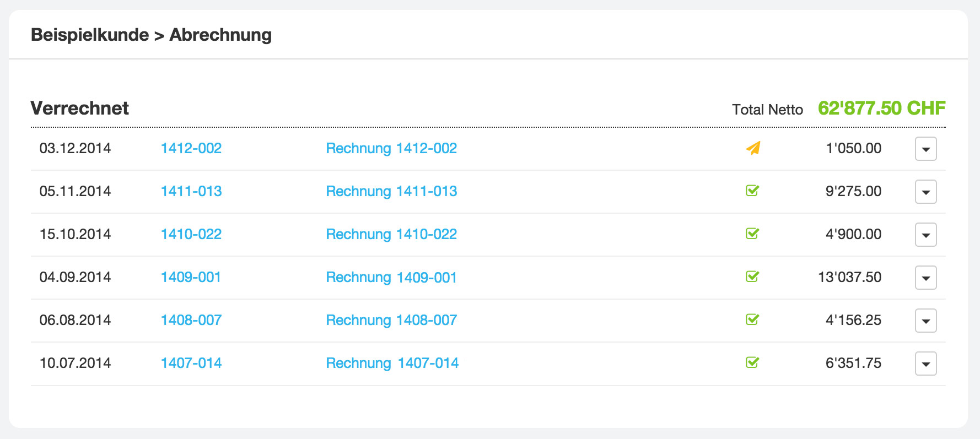Open the Rechnung 1409-001 link

click(x=391, y=277)
